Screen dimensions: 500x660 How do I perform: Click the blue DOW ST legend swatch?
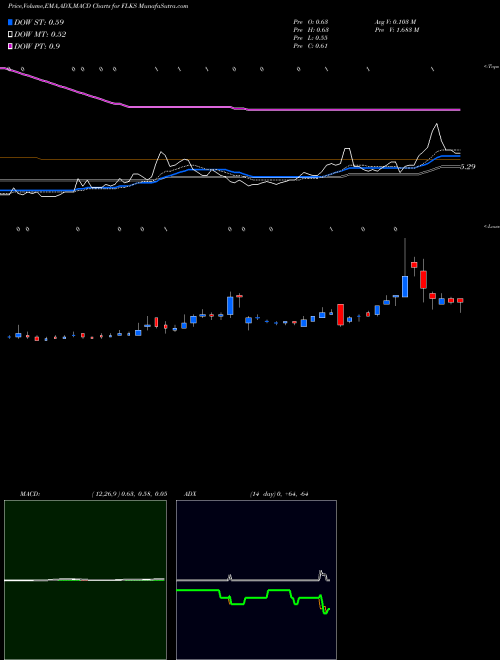click(x=10, y=22)
